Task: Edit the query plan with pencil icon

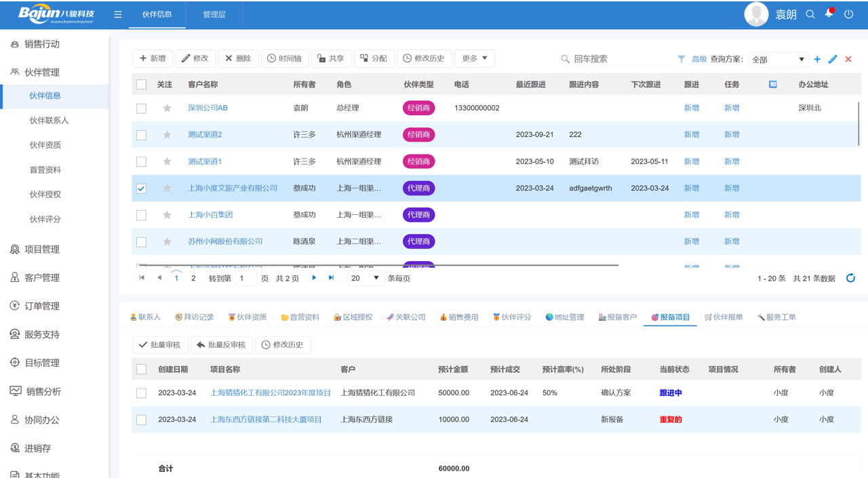Action: 832,60
